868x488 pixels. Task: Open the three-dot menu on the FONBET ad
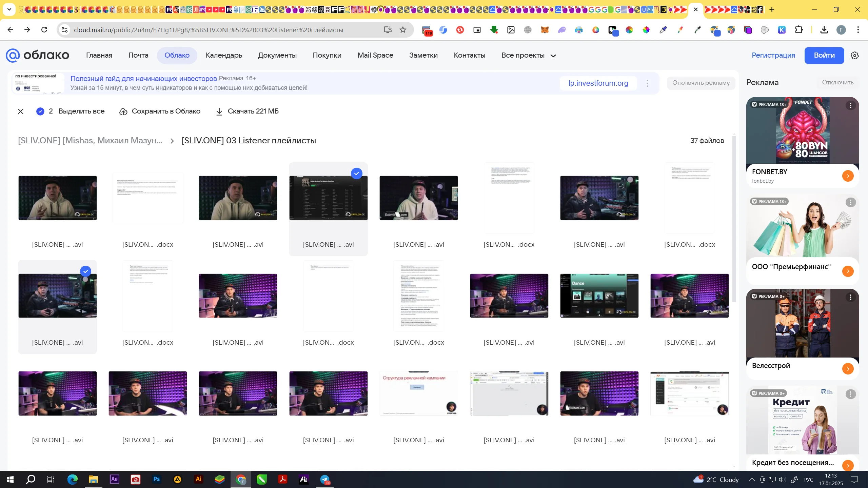coord(850,105)
